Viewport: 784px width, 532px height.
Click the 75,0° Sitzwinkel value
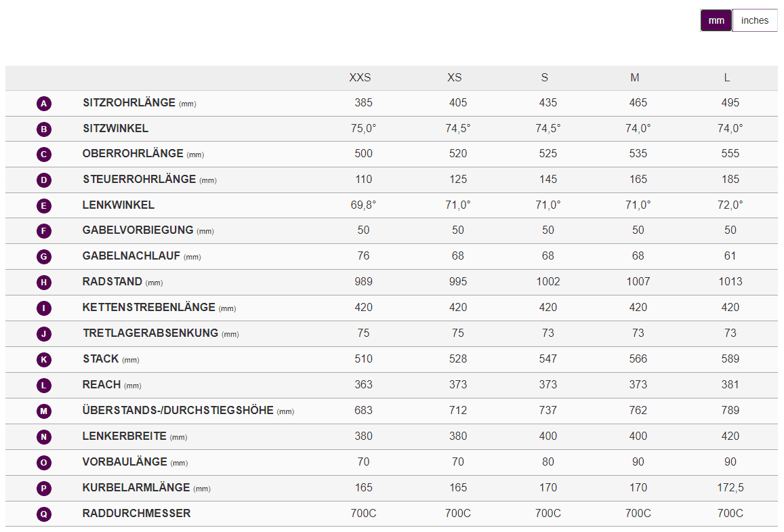tap(363, 129)
